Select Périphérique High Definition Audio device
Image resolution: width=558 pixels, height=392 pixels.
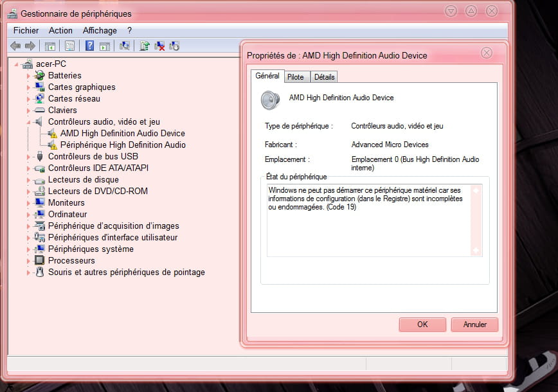pyautogui.click(x=123, y=145)
